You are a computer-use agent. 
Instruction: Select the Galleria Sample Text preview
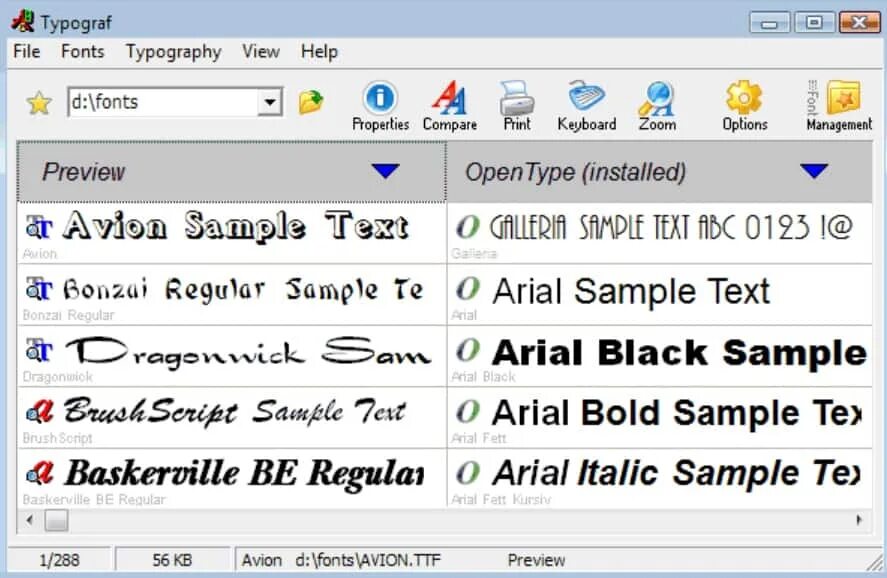coord(671,227)
